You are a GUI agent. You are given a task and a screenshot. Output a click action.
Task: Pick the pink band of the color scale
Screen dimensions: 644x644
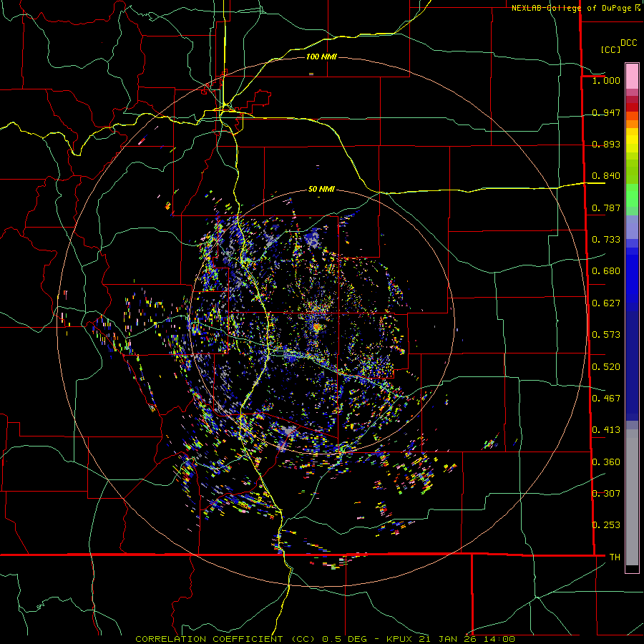632,77
